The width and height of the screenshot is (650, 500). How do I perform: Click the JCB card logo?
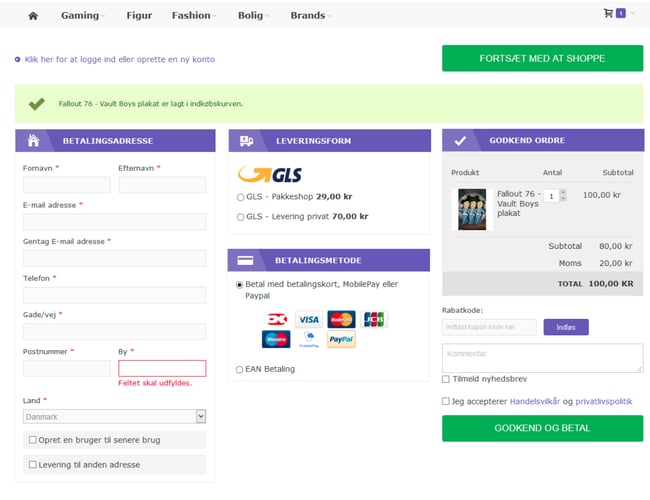[x=374, y=319]
